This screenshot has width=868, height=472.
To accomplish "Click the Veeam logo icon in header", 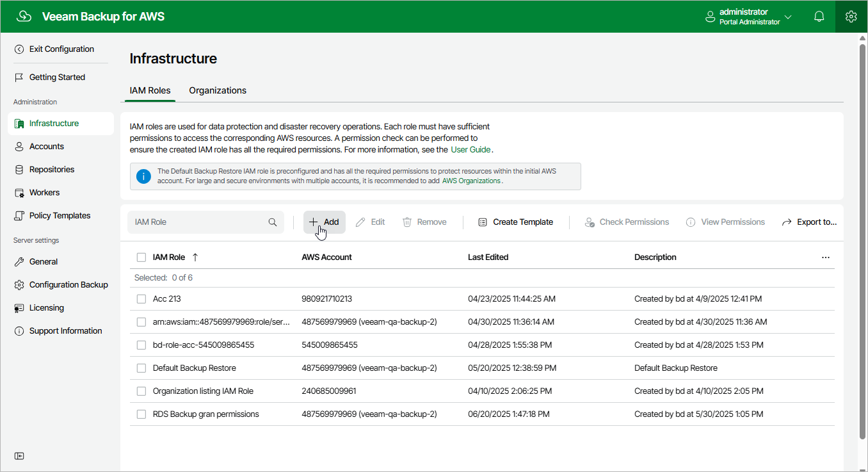I will pyautogui.click(x=24, y=17).
